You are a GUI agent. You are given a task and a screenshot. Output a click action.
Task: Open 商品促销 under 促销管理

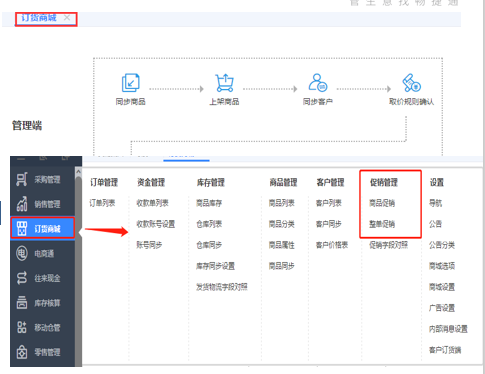(x=382, y=203)
